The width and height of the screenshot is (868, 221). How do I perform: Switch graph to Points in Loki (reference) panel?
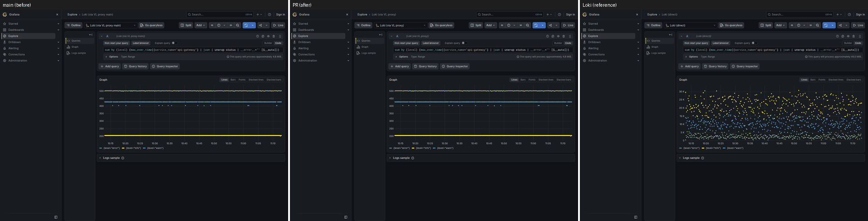tap(822, 80)
